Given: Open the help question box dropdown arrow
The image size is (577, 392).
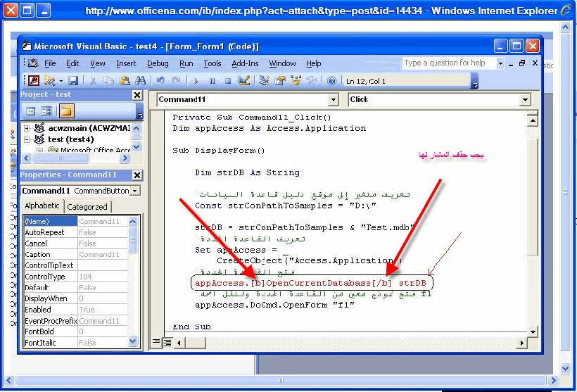Looking at the screenshot, I should [x=500, y=63].
